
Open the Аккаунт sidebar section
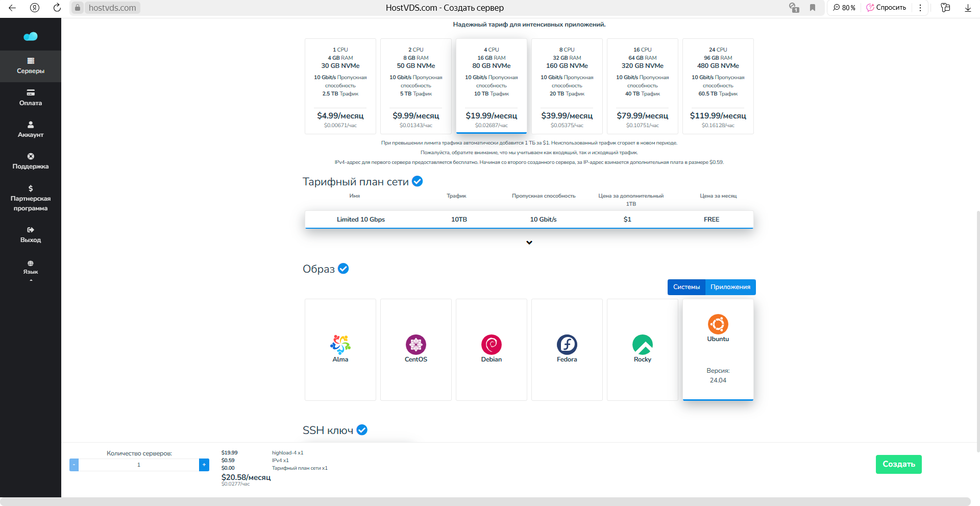[31, 129]
